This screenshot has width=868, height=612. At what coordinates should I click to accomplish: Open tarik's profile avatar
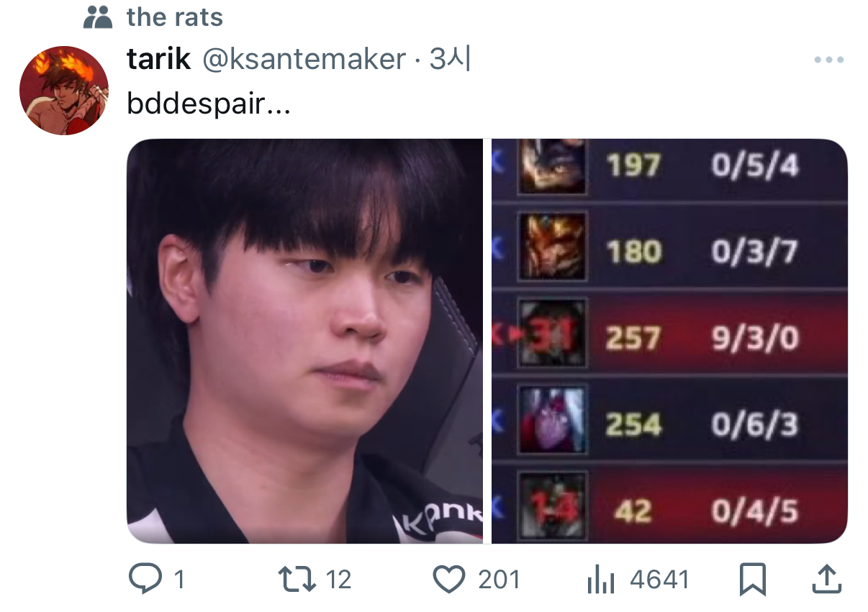[x=63, y=91]
